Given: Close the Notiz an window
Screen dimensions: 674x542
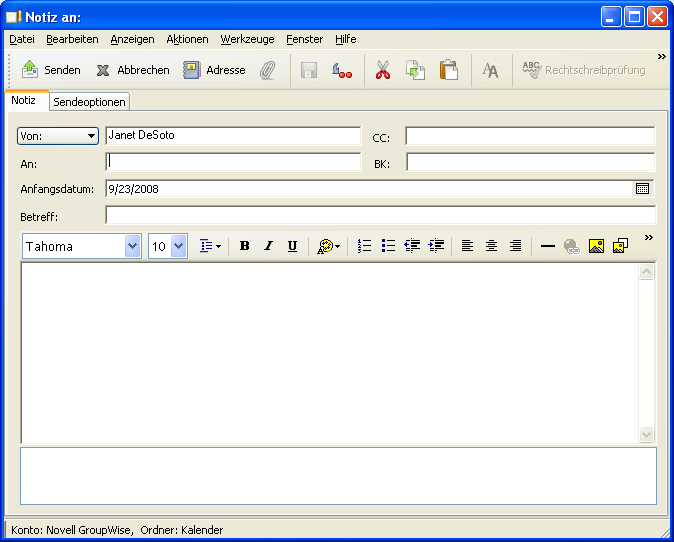Looking at the screenshot, I should point(657,17).
